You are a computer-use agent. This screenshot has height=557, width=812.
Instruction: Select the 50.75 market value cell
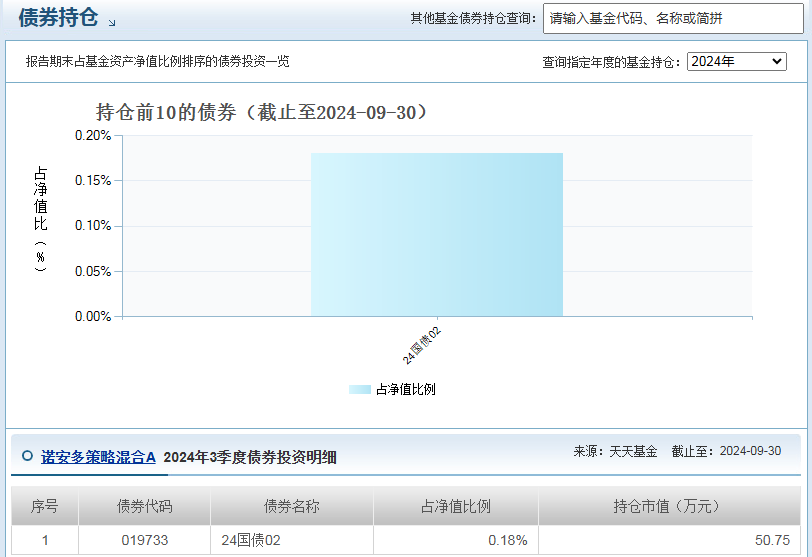pyautogui.click(x=669, y=540)
